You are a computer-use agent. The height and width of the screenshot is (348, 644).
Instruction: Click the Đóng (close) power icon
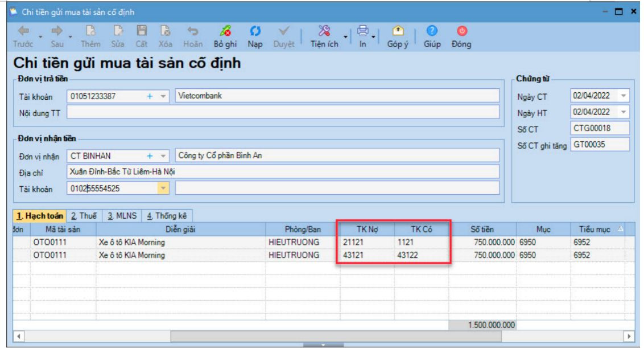pos(461,31)
